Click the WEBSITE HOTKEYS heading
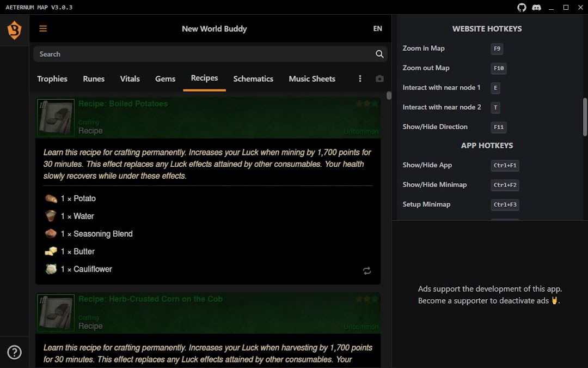The width and height of the screenshot is (588, 368). pos(487,28)
